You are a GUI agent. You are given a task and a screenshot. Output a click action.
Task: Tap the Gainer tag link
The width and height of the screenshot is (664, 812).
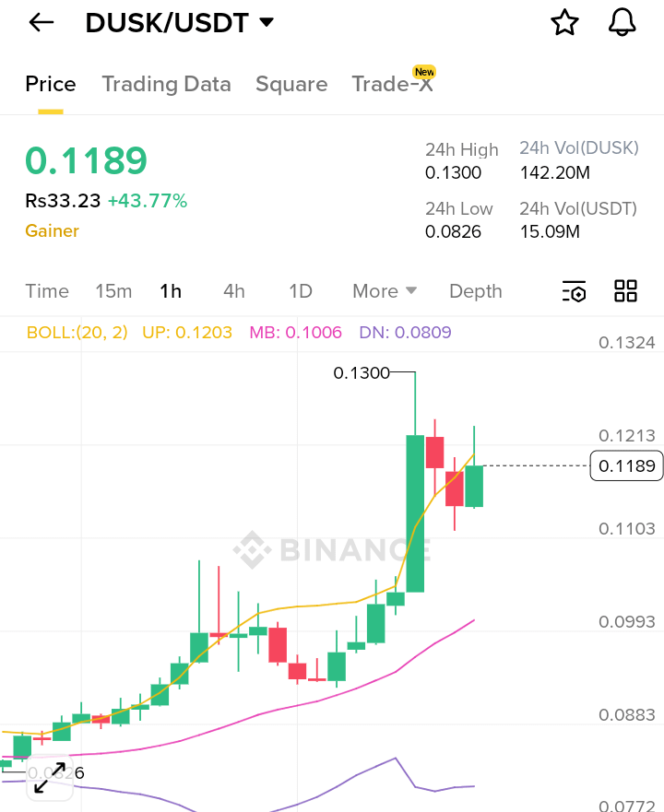53,231
